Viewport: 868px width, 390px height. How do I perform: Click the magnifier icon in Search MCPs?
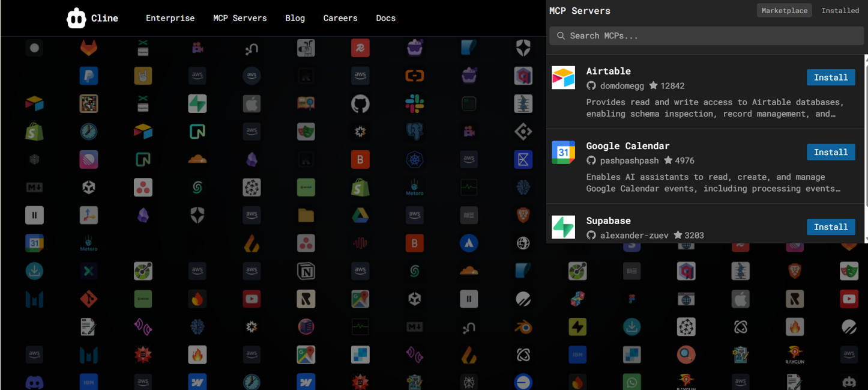(561, 36)
